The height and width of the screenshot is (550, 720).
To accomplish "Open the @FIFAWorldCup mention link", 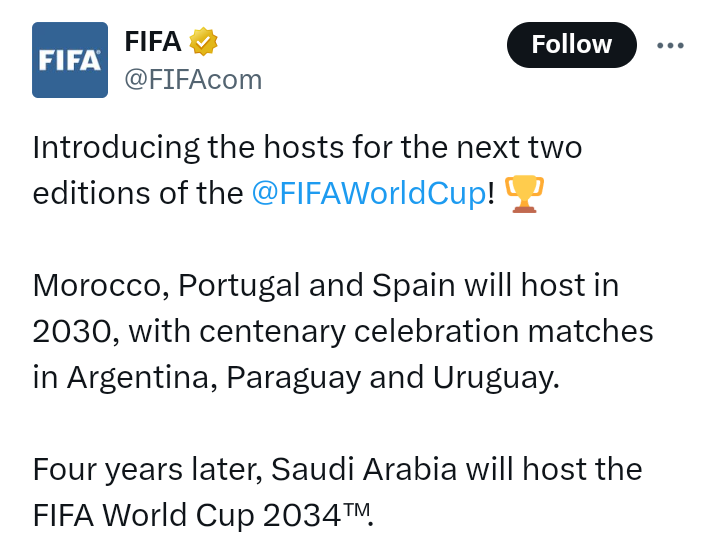I will click(368, 193).
